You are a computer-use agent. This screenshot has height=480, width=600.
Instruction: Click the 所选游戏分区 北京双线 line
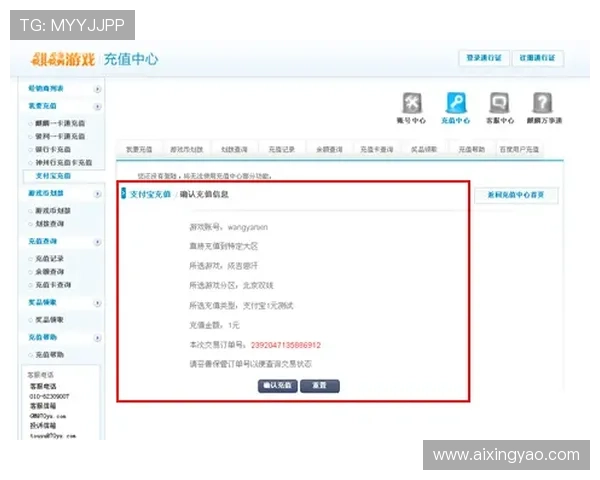point(231,286)
